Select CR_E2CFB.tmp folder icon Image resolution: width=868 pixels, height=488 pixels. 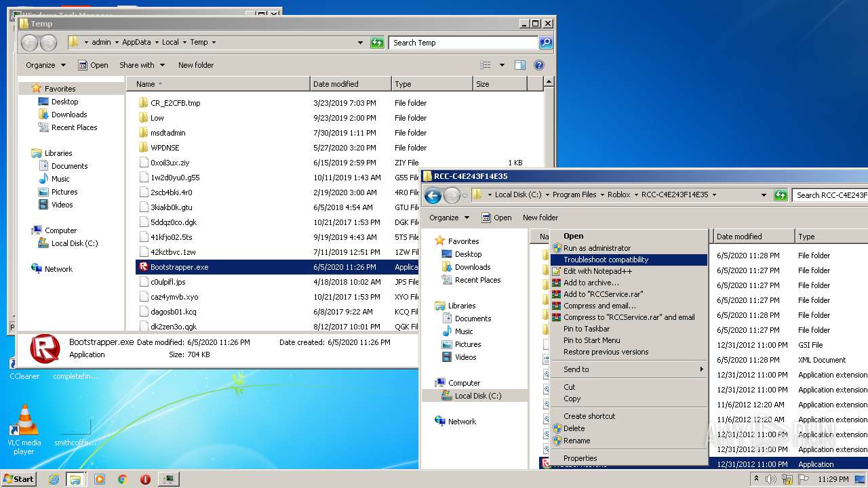tap(143, 103)
